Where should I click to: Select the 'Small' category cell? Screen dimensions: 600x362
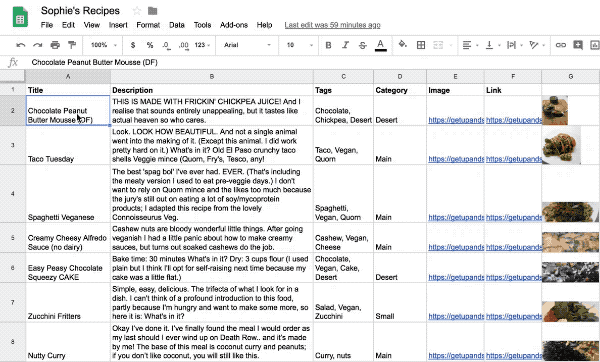400,302
